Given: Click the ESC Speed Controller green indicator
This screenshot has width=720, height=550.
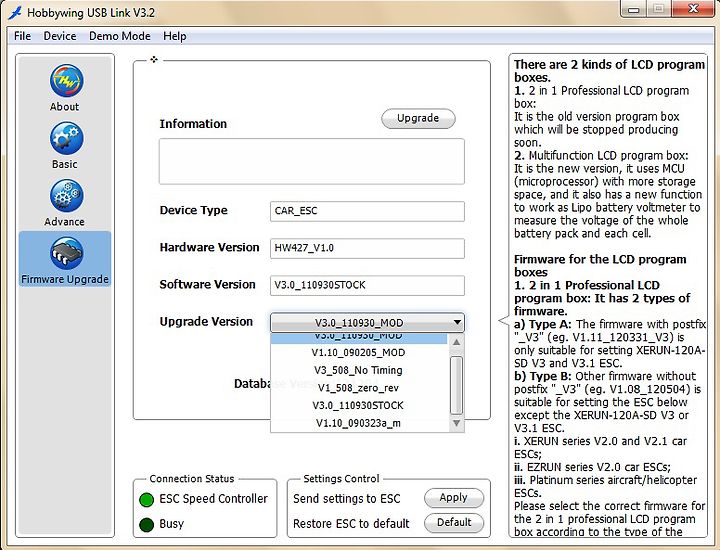Looking at the screenshot, I should click(146, 499).
